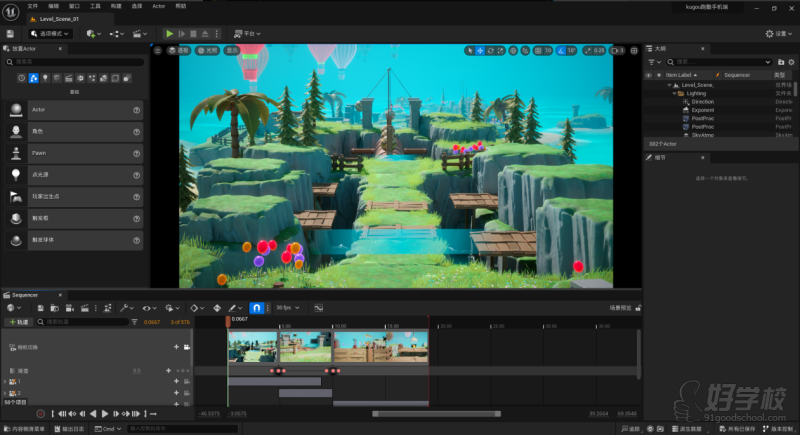Image resolution: width=800 pixels, height=435 pixels.
Task: Click the green Play button in the toolbar
Action: point(170,33)
